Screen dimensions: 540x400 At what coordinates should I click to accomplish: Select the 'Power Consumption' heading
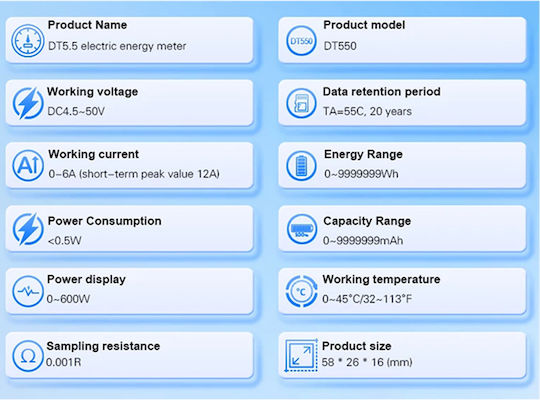coord(105,221)
